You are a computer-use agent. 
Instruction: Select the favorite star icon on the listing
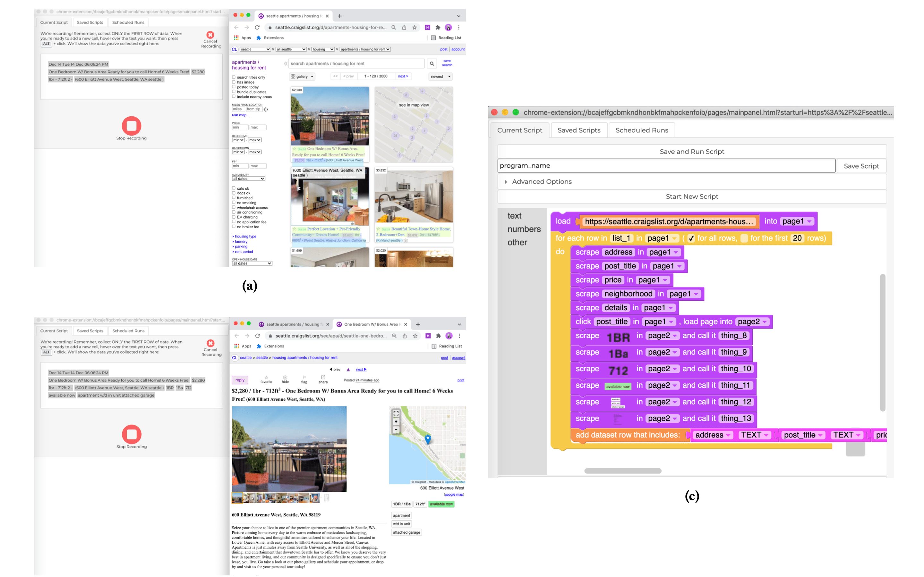pyautogui.click(x=267, y=377)
